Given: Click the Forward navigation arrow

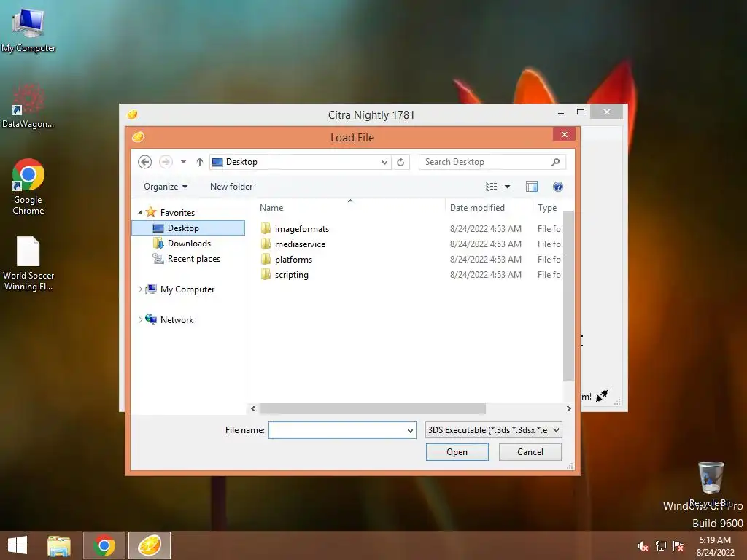Looking at the screenshot, I should [166, 162].
